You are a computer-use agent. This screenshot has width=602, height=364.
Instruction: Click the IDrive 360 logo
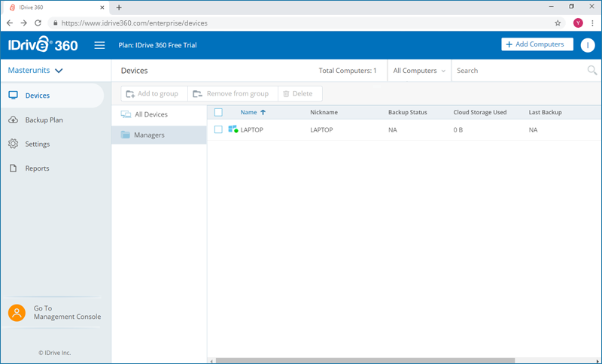click(43, 44)
